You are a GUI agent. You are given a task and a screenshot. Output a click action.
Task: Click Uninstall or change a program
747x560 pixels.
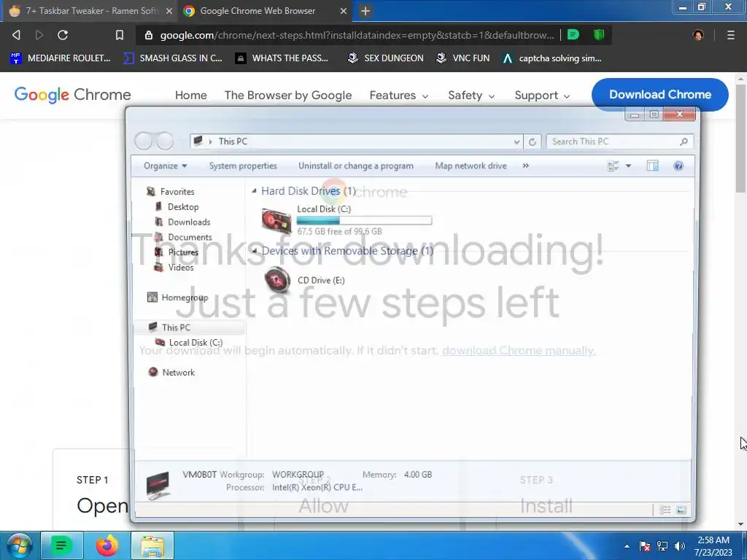point(356,166)
